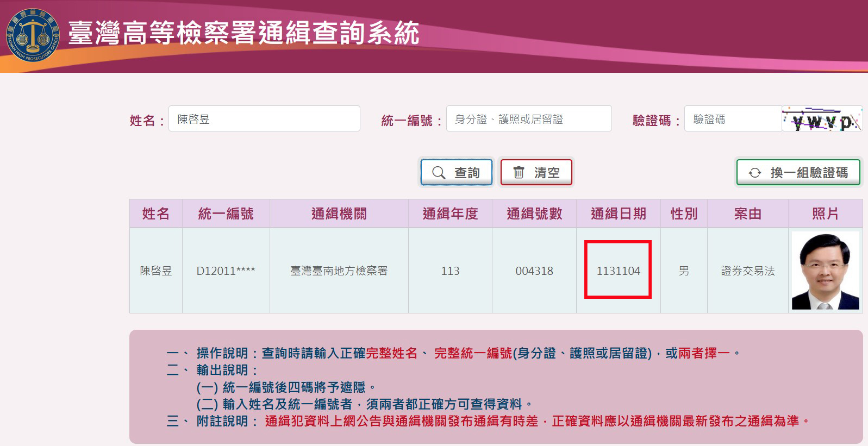Select the masked ID cell D12011****
868x446 pixels.
[226, 271]
